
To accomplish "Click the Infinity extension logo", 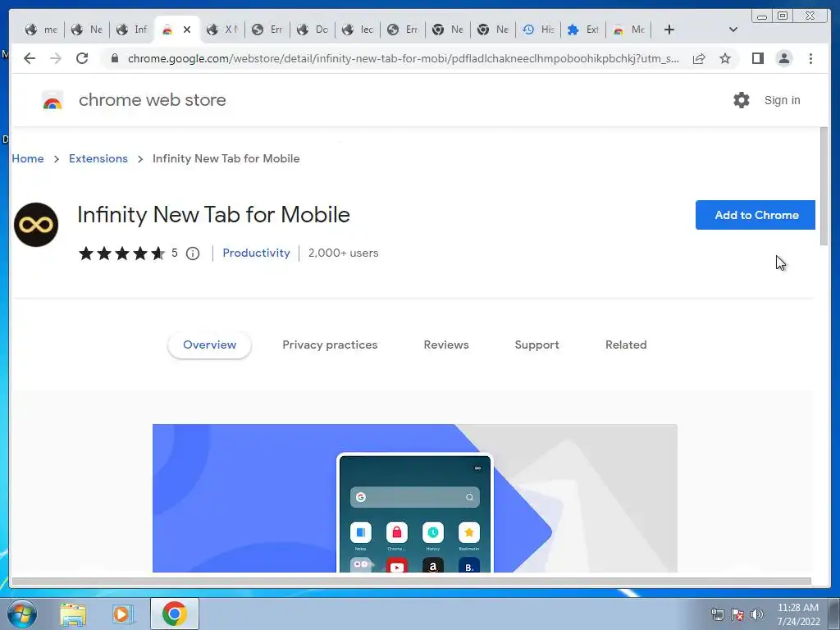I will click(36, 225).
